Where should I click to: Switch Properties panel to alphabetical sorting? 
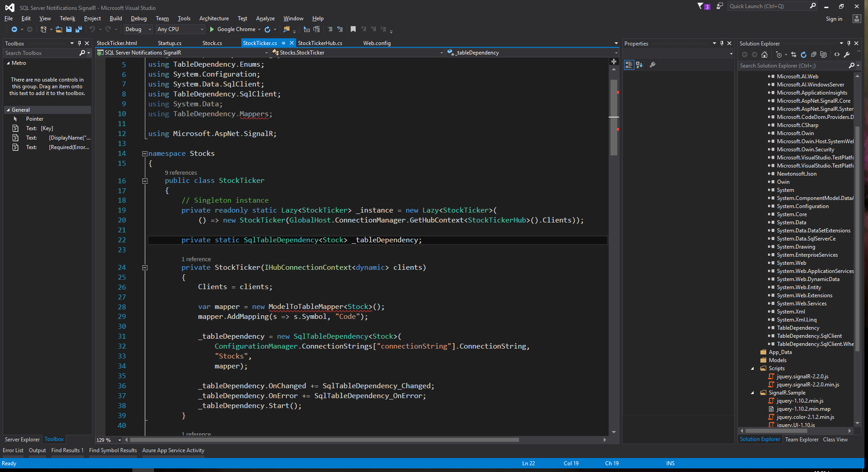click(x=639, y=64)
